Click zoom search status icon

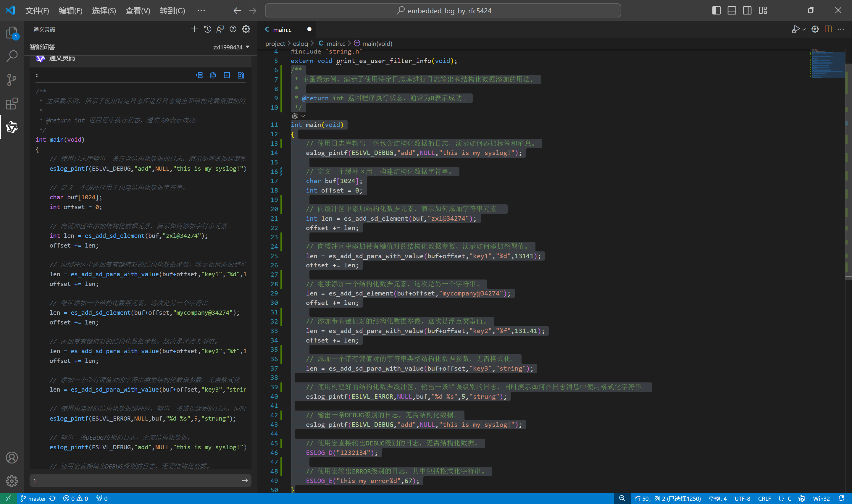pyautogui.click(x=622, y=498)
